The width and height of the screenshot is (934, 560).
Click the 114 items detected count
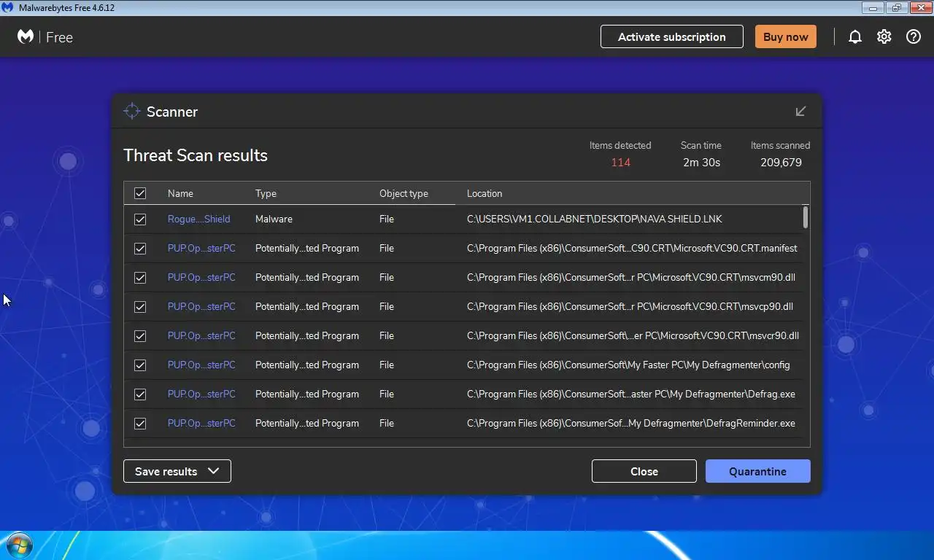click(x=620, y=162)
